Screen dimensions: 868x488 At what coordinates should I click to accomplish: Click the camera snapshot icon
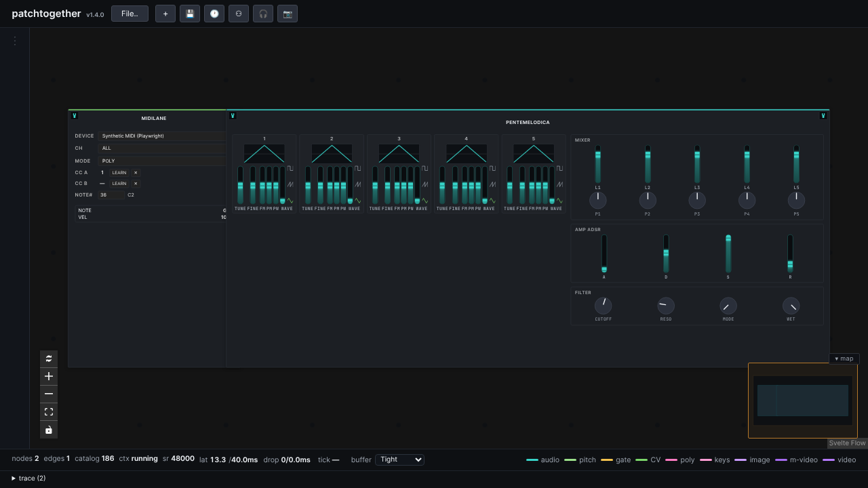pos(288,14)
